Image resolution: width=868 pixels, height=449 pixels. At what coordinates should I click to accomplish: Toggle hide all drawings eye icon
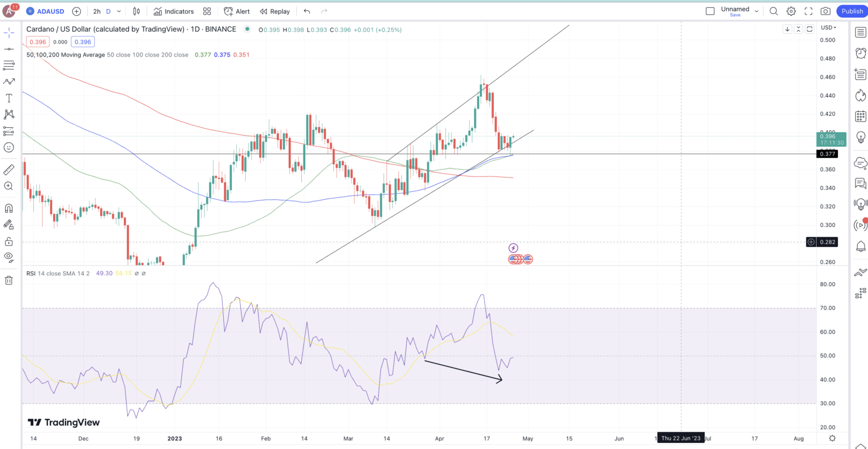[x=9, y=258]
